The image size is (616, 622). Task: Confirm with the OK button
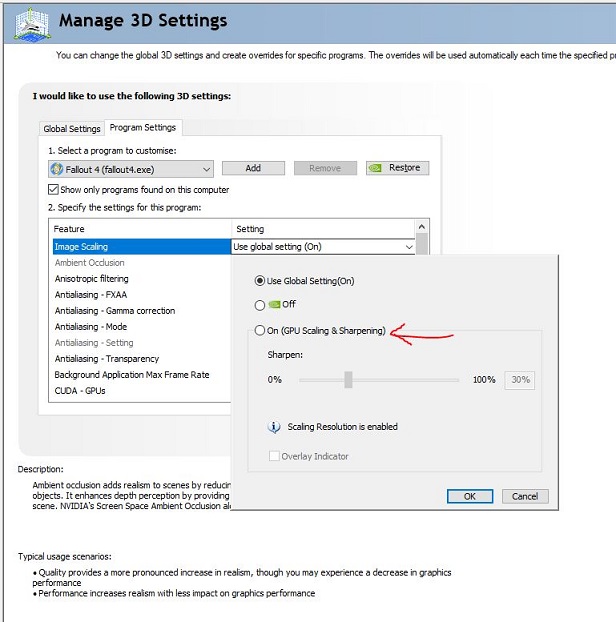click(470, 496)
